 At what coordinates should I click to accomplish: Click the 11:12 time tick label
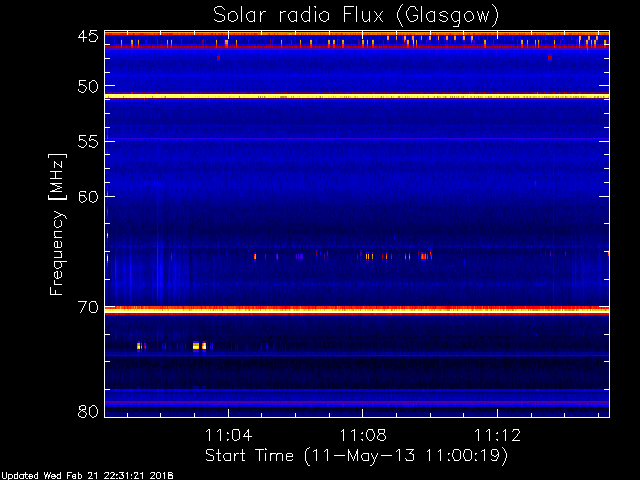[x=497, y=435]
